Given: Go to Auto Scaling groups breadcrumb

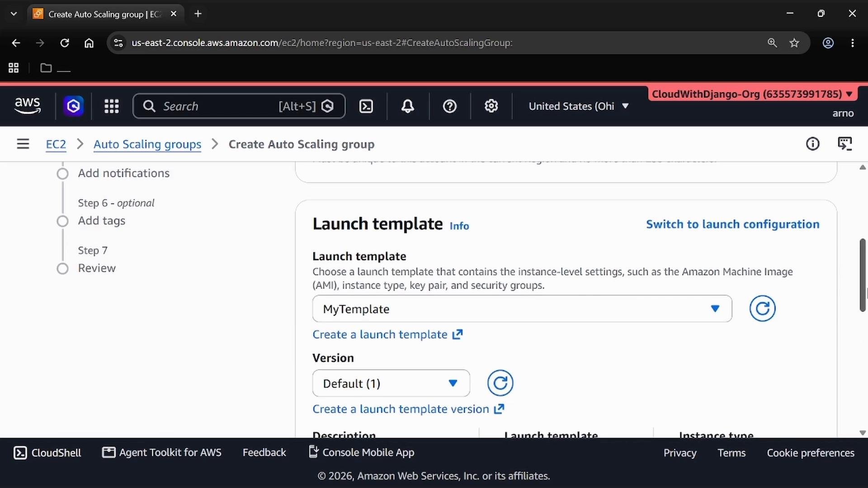Looking at the screenshot, I should point(147,144).
